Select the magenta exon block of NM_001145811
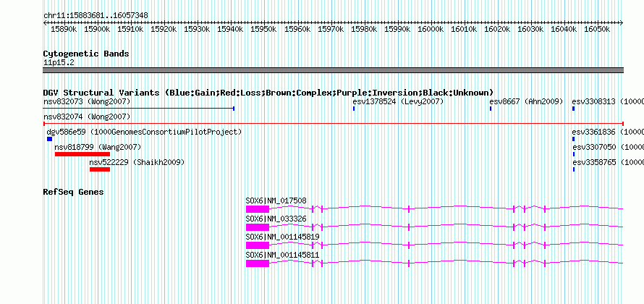Image resolution: width=644 pixels, height=304 pixels. click(258, 263)
